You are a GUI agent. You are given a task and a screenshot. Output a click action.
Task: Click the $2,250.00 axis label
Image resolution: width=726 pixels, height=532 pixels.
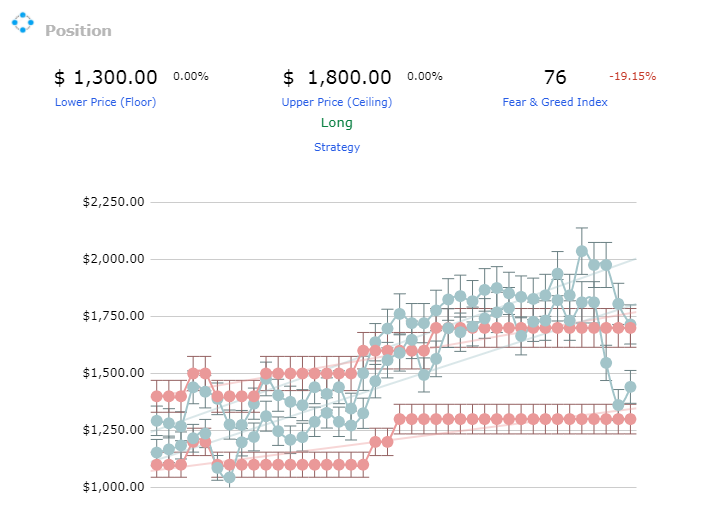113,202
